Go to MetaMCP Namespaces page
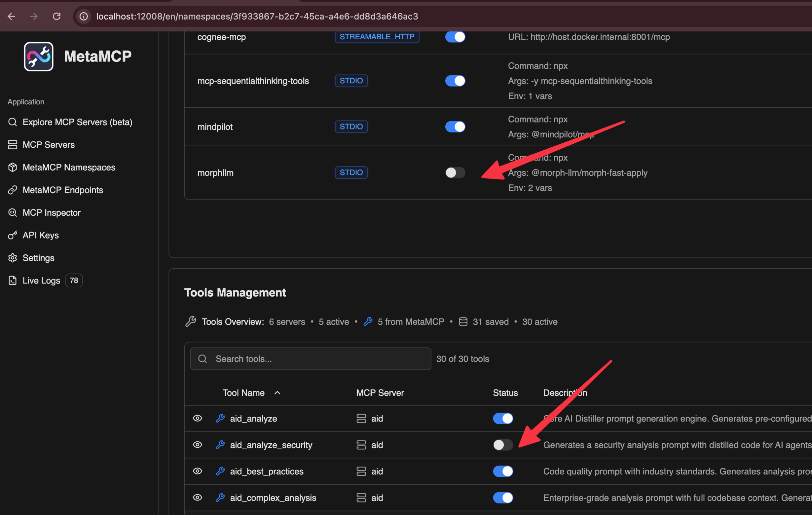This screenshot has height=515, width=812. [69, 167]
